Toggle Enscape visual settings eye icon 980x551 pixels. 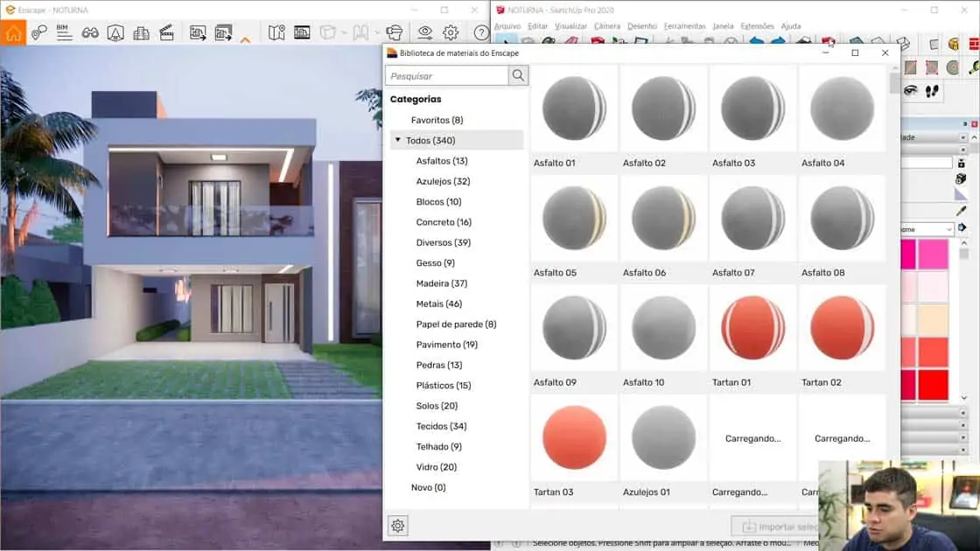pos(425,32)
